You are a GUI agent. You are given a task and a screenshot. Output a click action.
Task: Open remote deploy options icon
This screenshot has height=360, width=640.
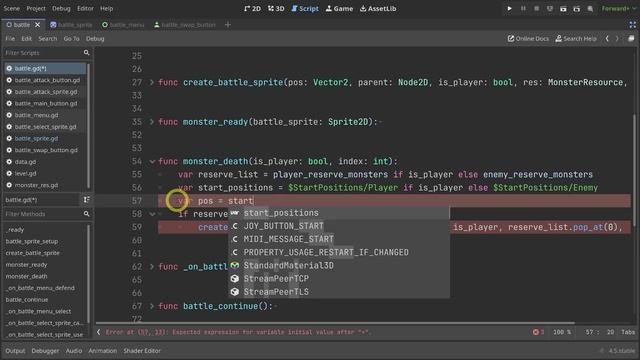tap(550, 9)
